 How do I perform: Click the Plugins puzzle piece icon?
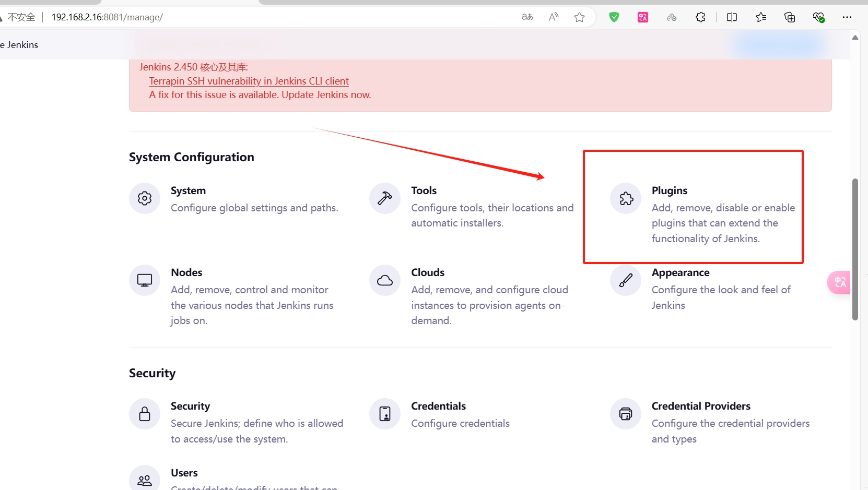pos(626,198)
